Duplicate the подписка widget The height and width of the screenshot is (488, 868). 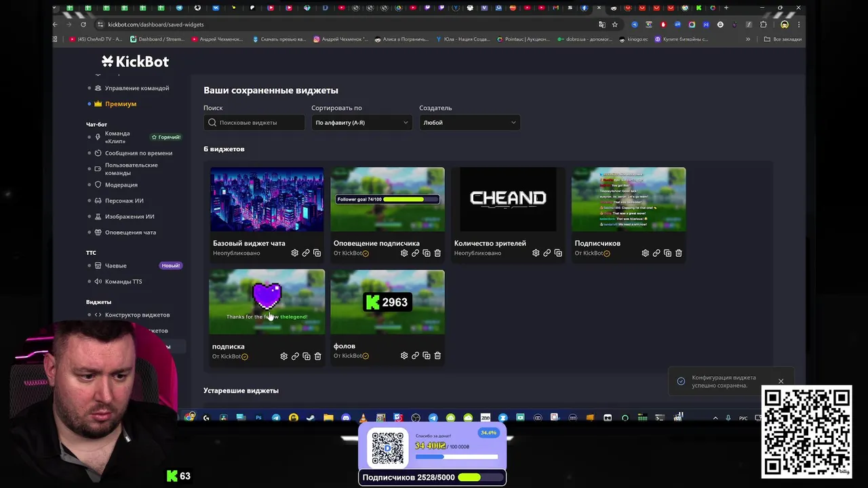307,356
